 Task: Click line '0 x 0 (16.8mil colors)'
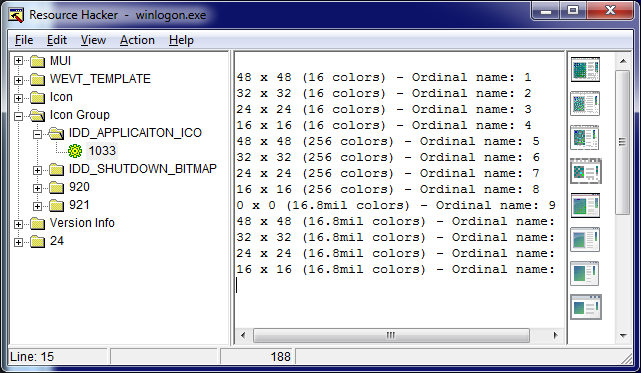[396, 205]
